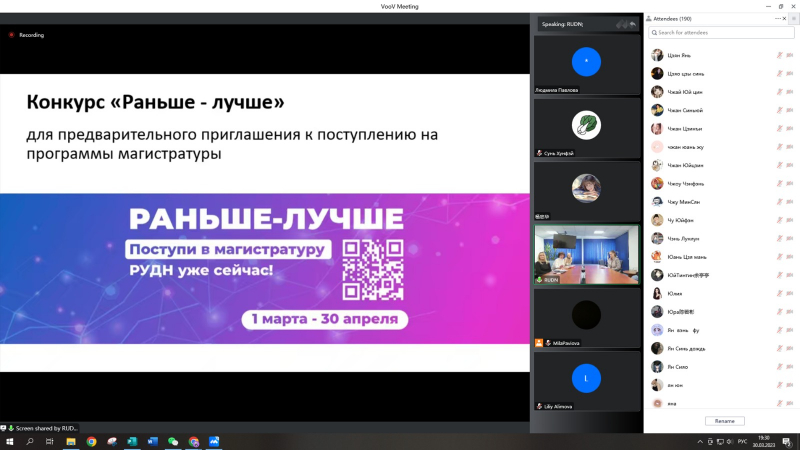Click the microphone icon next to Цзян Янь
The image size is (800, 450).
779,55
